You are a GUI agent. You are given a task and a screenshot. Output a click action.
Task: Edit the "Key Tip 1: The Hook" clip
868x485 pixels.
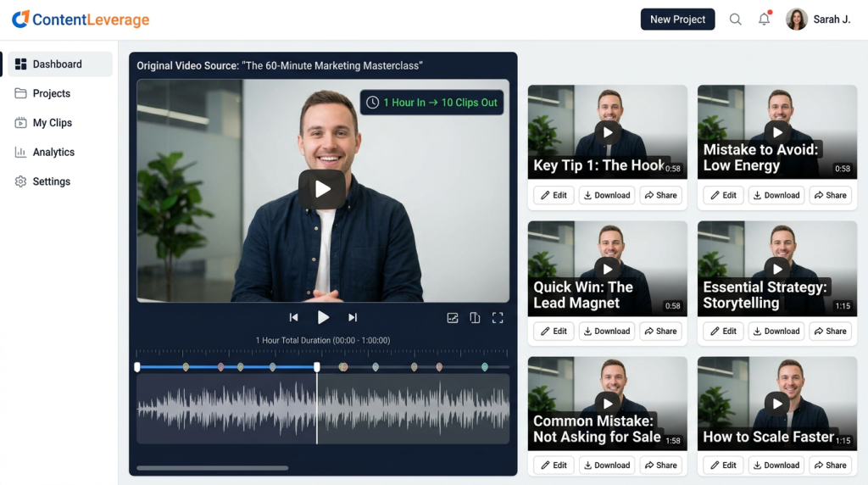click(x=554, y=195)
